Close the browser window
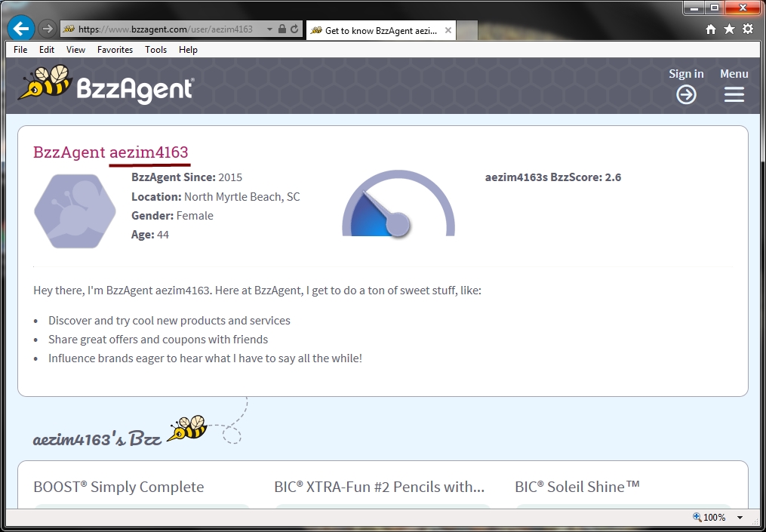 [743, 8]
